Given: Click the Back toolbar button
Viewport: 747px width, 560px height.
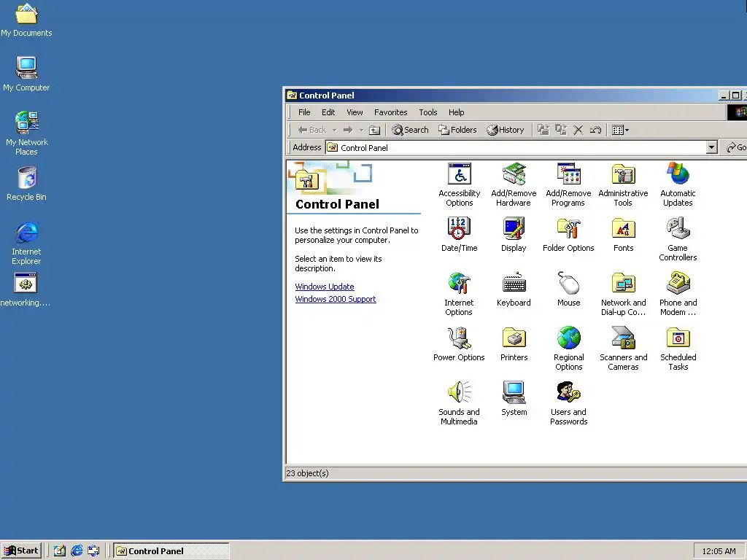Looking at the screenshot, I should click(x=312, y=130).
